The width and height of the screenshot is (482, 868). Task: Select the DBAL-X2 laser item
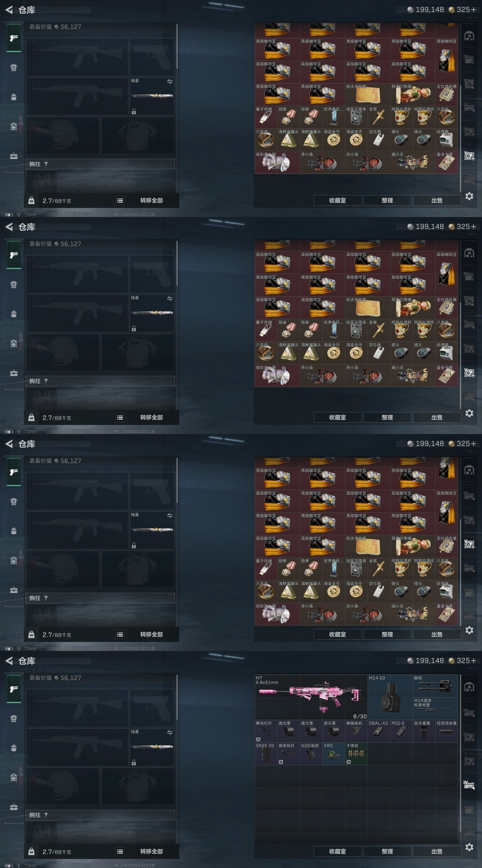(x=379, y=731)
